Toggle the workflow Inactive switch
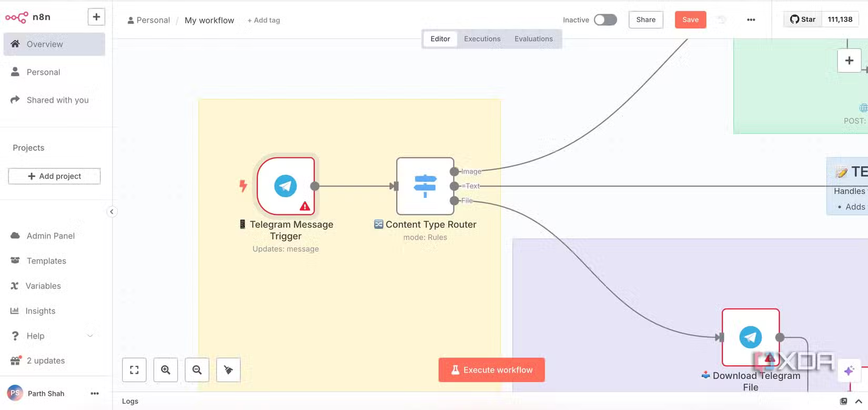The width and height of the screenshot is (868, 410). pyautogui.click(x=605, y=20)
